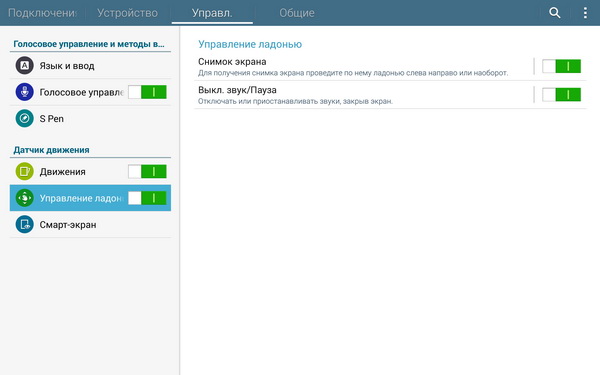This screenshot has width=600, height=375.
Task: Click the Язык и ввод keyboard icon
Action: pos(24,65)
